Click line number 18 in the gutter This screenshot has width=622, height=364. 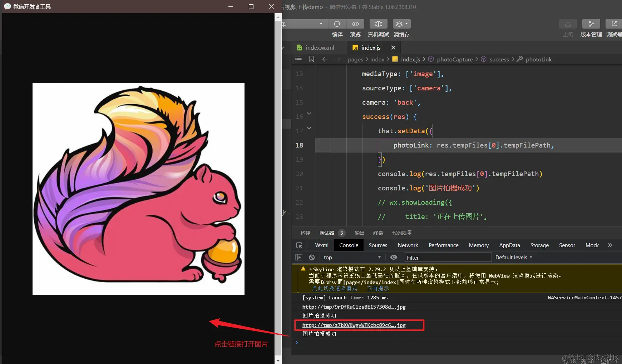tap(299, 145)
